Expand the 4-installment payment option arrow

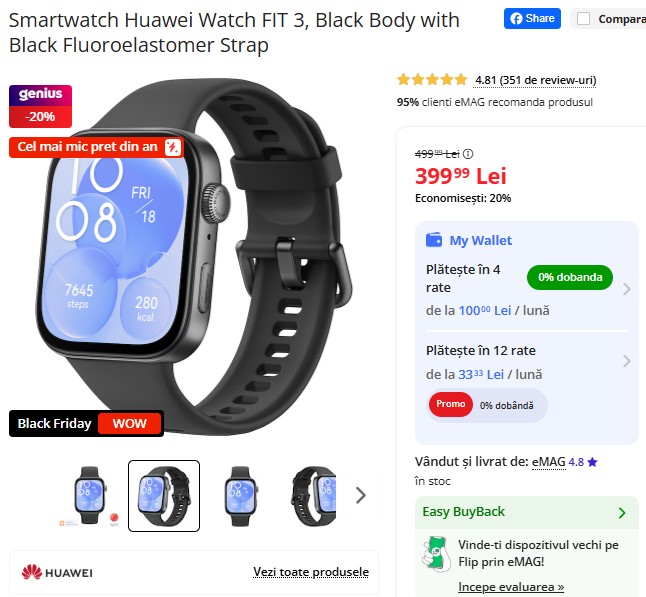[x=627, y=289]
